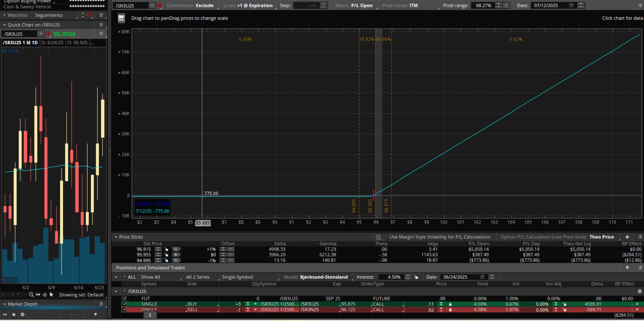Open the Prob range dropdown arrow
This screenshot has height=321, width=644.
506,5
